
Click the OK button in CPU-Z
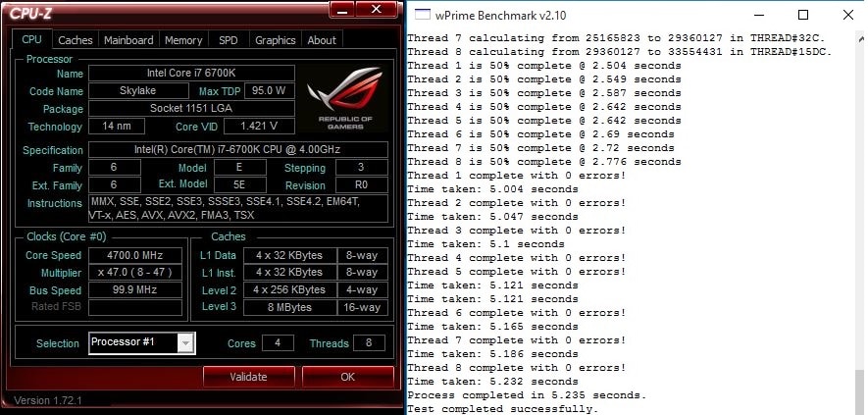click(347, 377)
